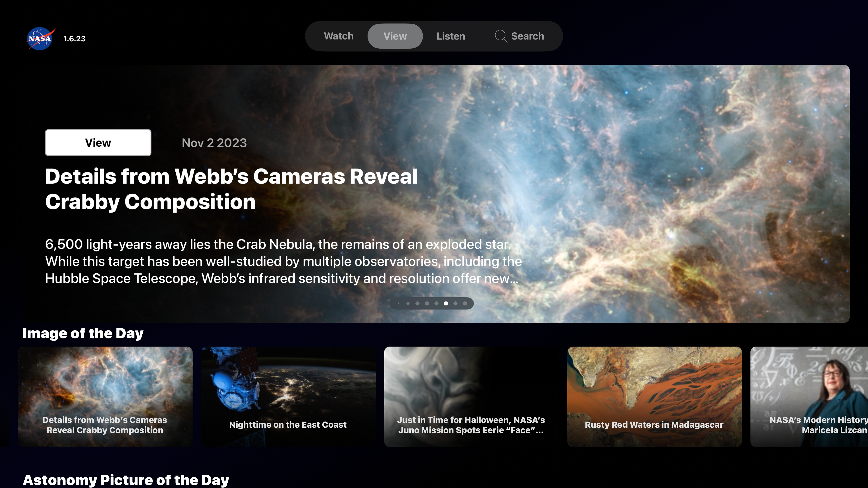868x488 pixels.
Task: Click the View button on featured article
Action: coord(98,142)
